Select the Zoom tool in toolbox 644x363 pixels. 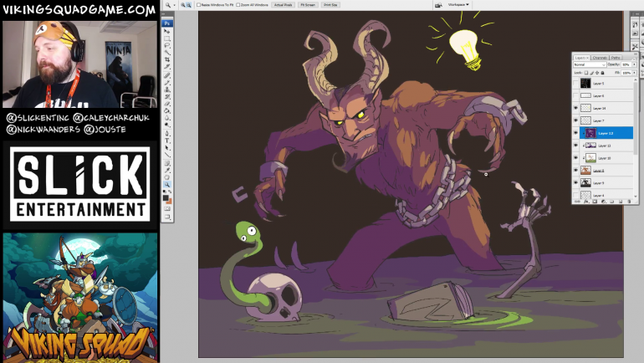tap(167, 185)
